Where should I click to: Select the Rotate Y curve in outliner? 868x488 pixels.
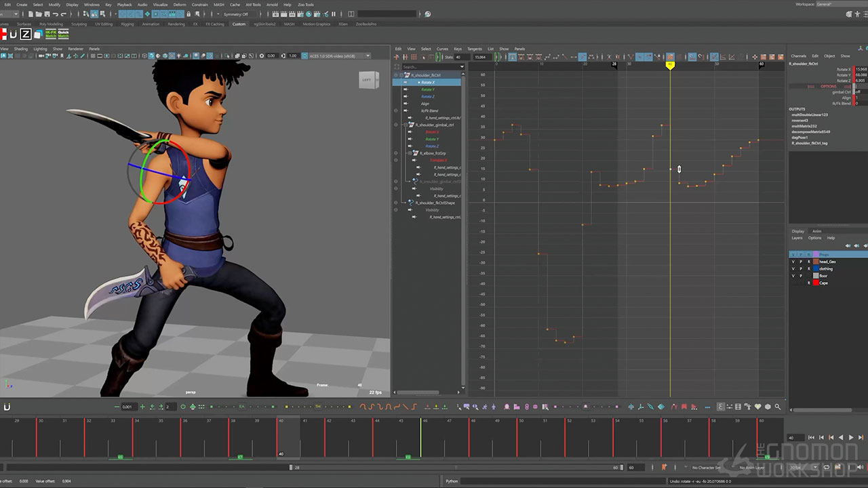(x=427, y=89)
